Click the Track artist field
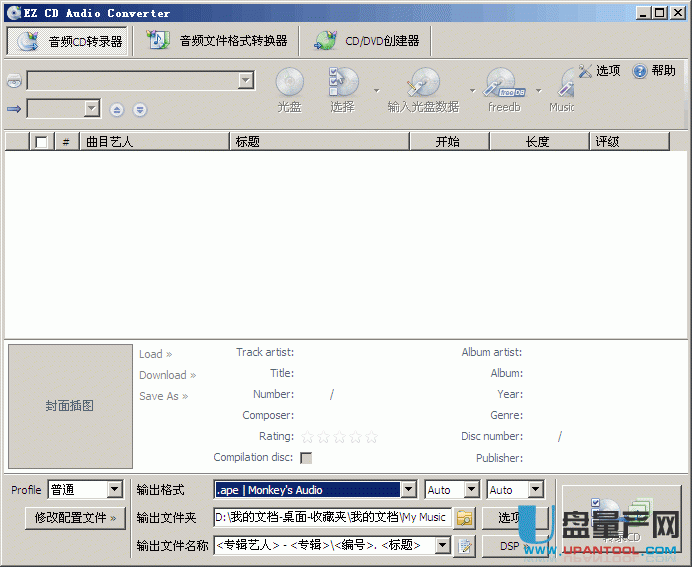The image size is (692, 567). (x=375, y=352)
